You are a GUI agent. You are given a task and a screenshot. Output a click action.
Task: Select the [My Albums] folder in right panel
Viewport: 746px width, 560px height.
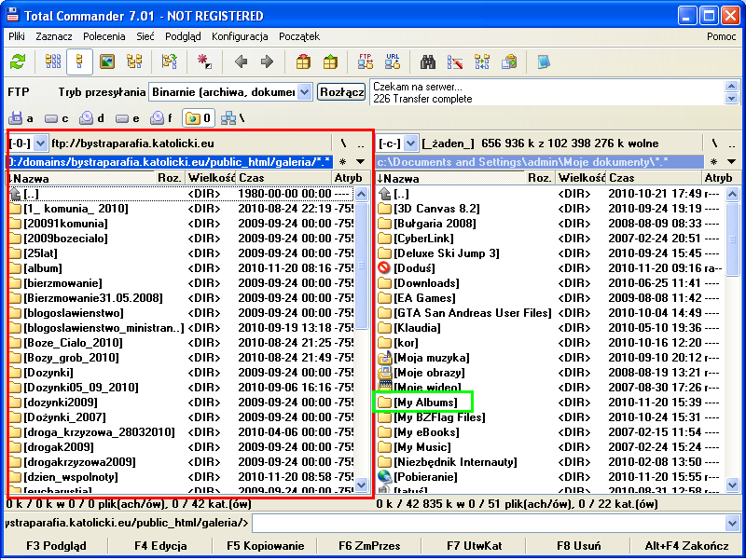click(424, 403)
